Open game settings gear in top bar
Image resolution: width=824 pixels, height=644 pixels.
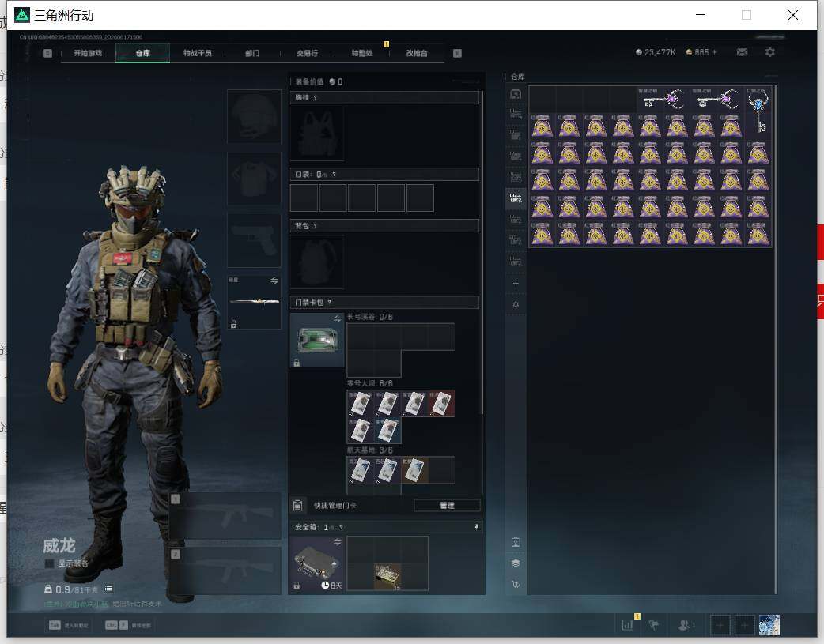point(770,52)
